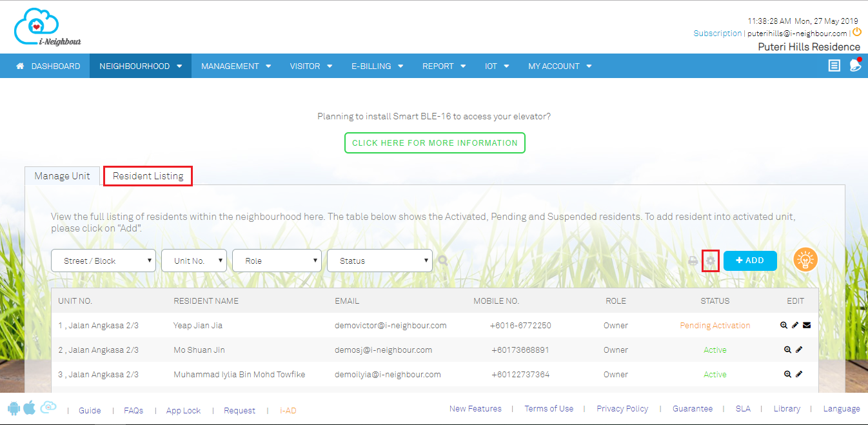Click the cloud web icon in footer

[x=48, y=408]
